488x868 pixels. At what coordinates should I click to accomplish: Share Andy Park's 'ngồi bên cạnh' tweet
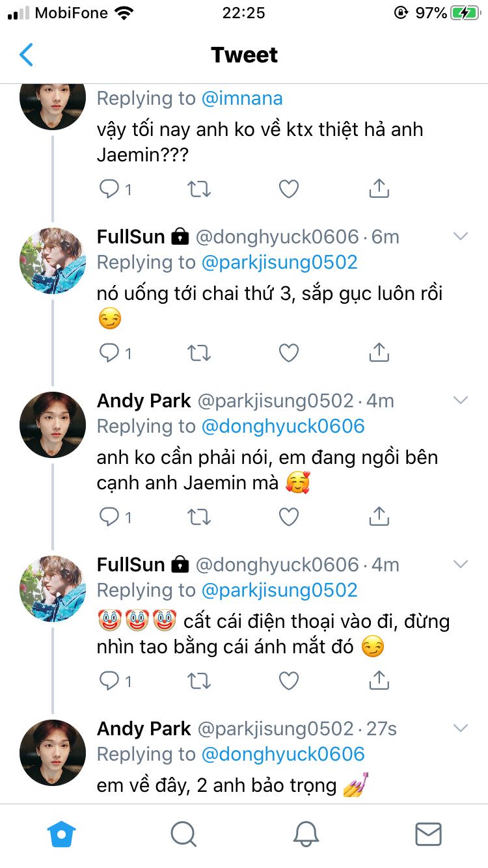click(378, 517)
